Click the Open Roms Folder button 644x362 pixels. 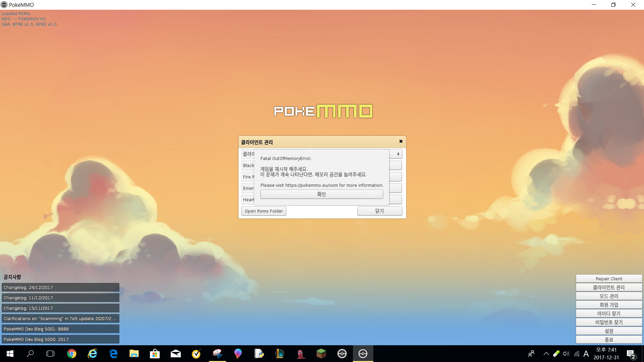(x=264, y=211)
